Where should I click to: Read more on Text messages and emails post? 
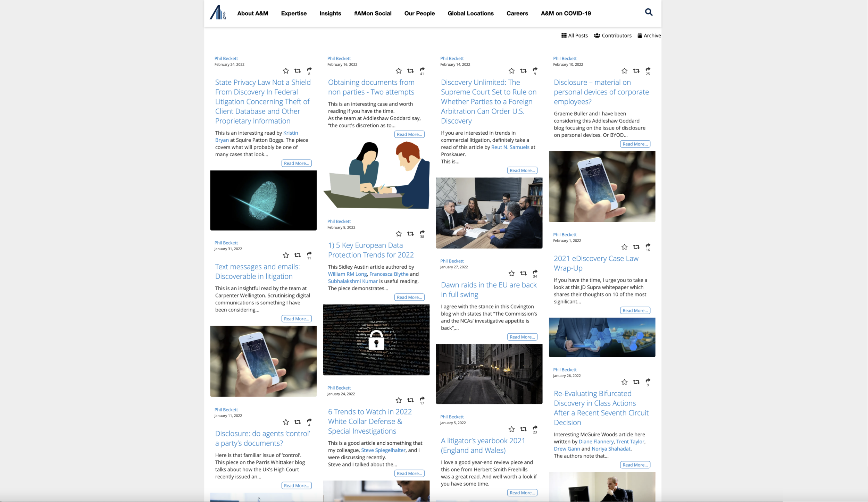(296, 319)
